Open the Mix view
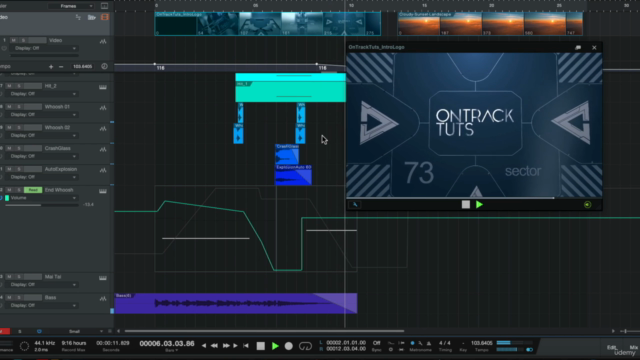Viewport: 640px width, 360px height. [633, 347]
